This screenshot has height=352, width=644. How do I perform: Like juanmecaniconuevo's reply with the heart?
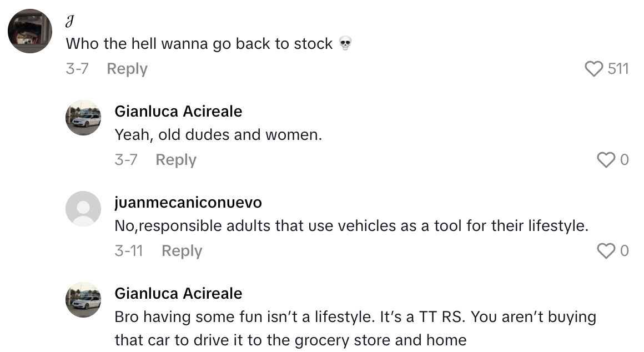pyautogui.click(x=605, y=251)
